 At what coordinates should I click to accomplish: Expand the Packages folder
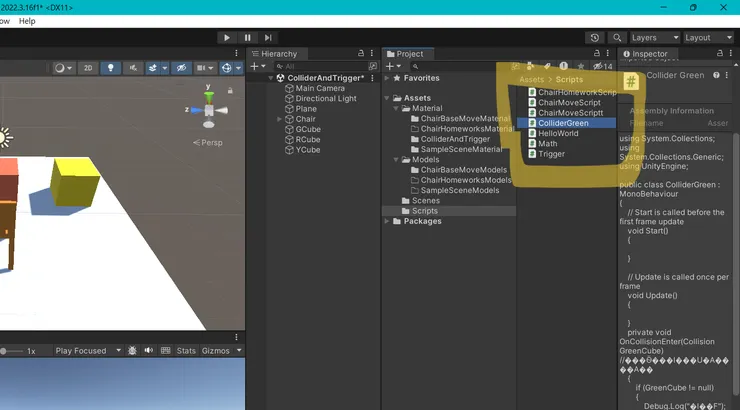tap(387, 221)
